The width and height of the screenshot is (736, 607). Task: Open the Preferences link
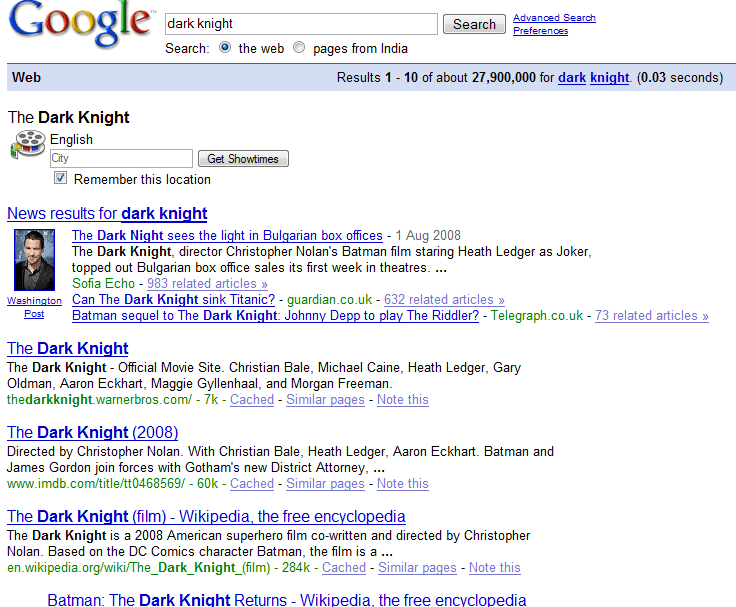click(x=540, y=31)
